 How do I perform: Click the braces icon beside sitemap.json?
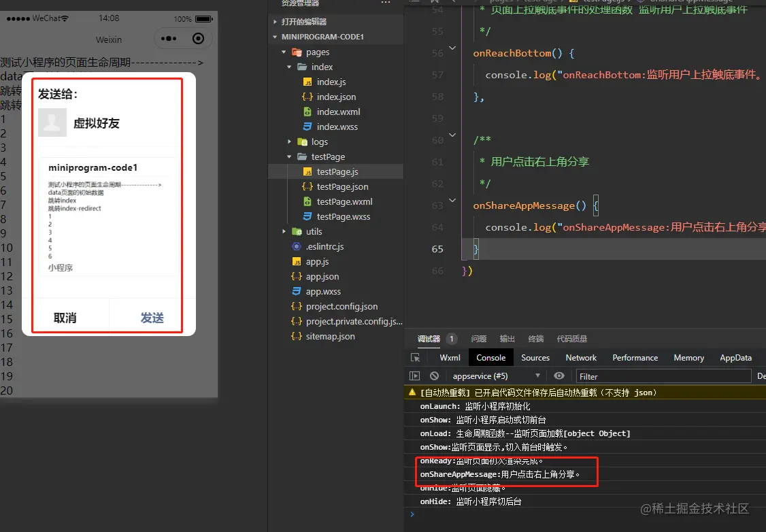[296, 336]
